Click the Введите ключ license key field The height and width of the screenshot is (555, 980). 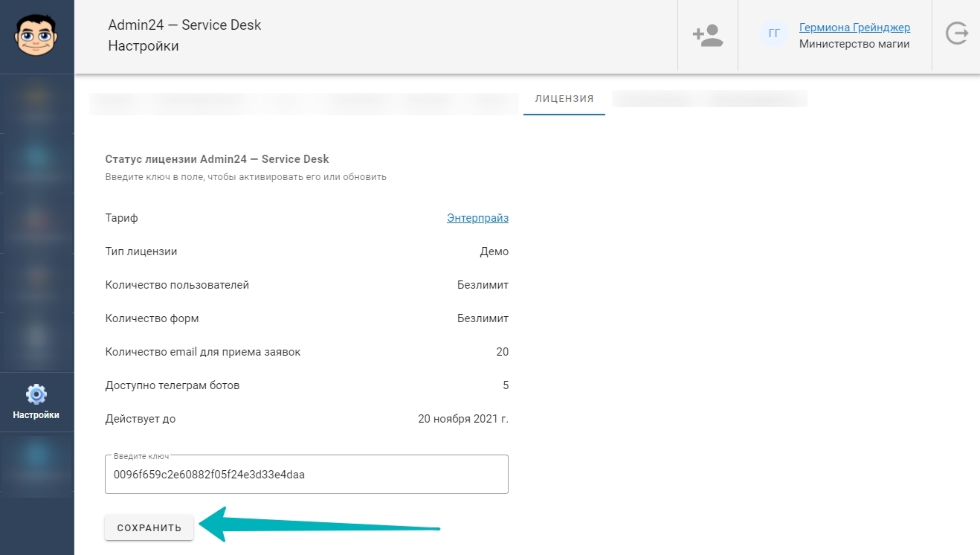pos(306,474)
